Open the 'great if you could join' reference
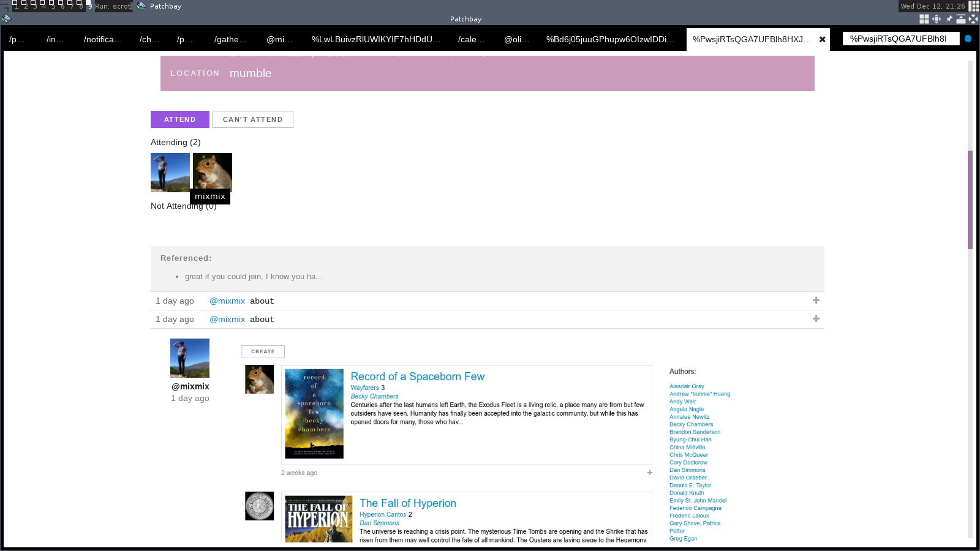This screenshot has height=551, width=980. (x=254, y=277)
